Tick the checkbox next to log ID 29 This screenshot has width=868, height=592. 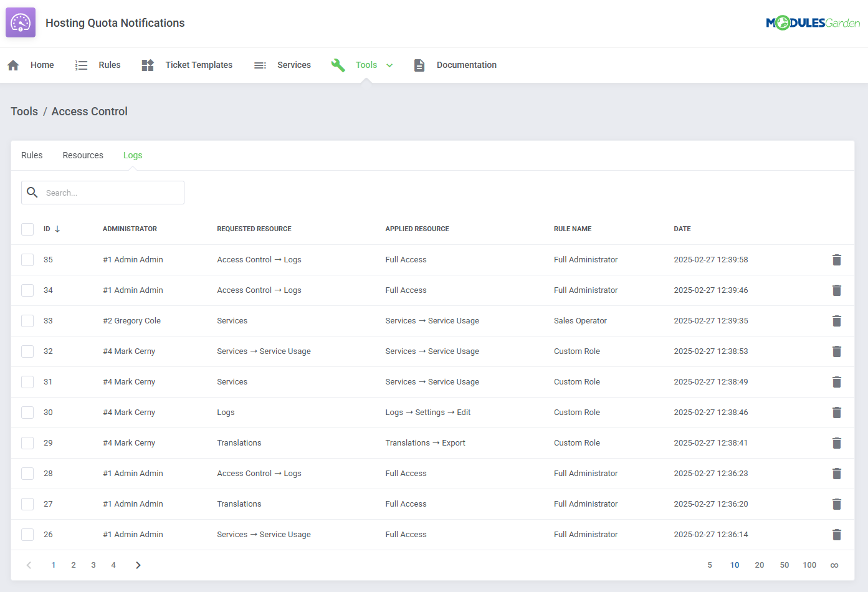click(x=27, y=442)
